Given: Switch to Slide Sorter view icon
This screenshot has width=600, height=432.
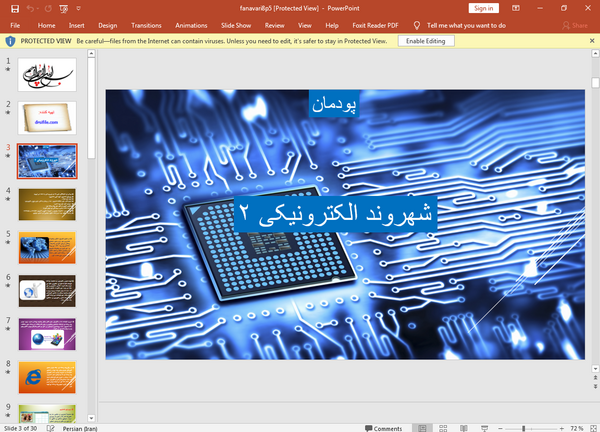Looking at the screenshot, I should click(x=443, y=428).
